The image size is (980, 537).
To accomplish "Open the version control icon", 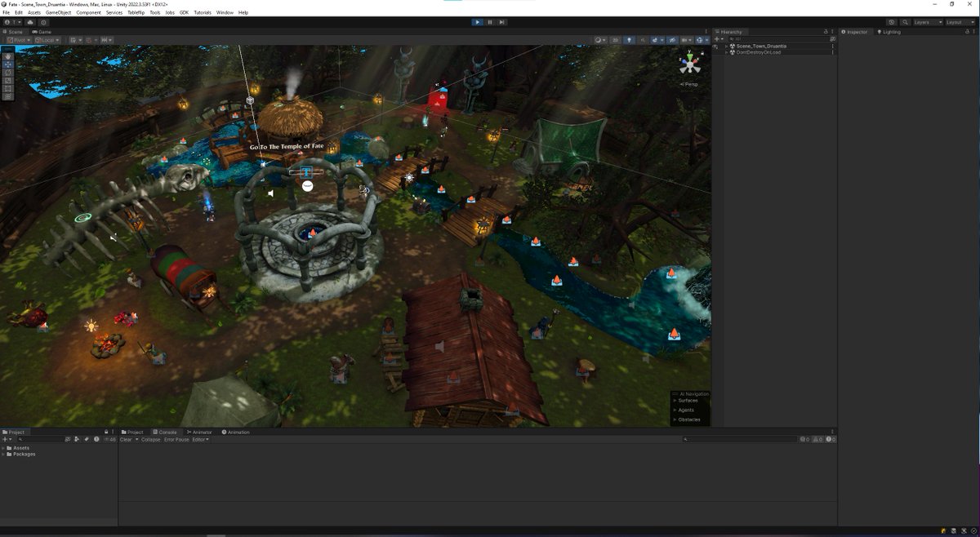I will coord(43,22).
